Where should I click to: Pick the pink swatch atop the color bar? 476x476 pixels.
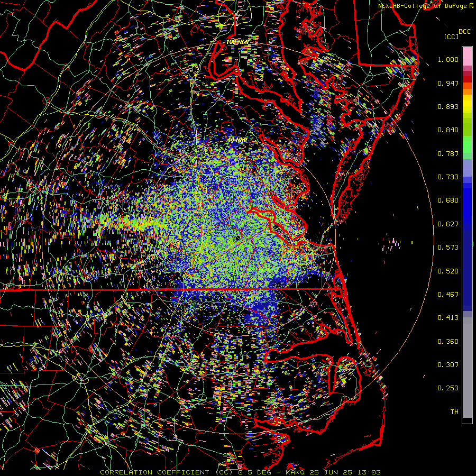point(467,56)
